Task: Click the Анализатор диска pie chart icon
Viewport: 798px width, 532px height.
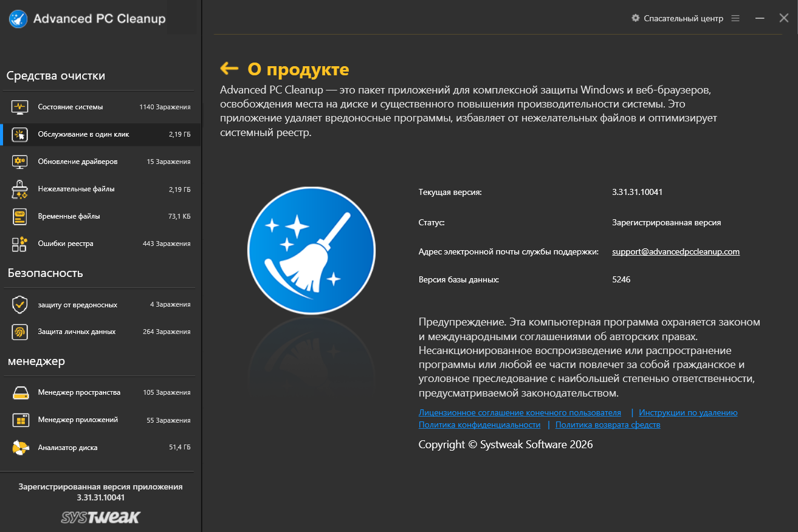Action: tap(20, 448)
